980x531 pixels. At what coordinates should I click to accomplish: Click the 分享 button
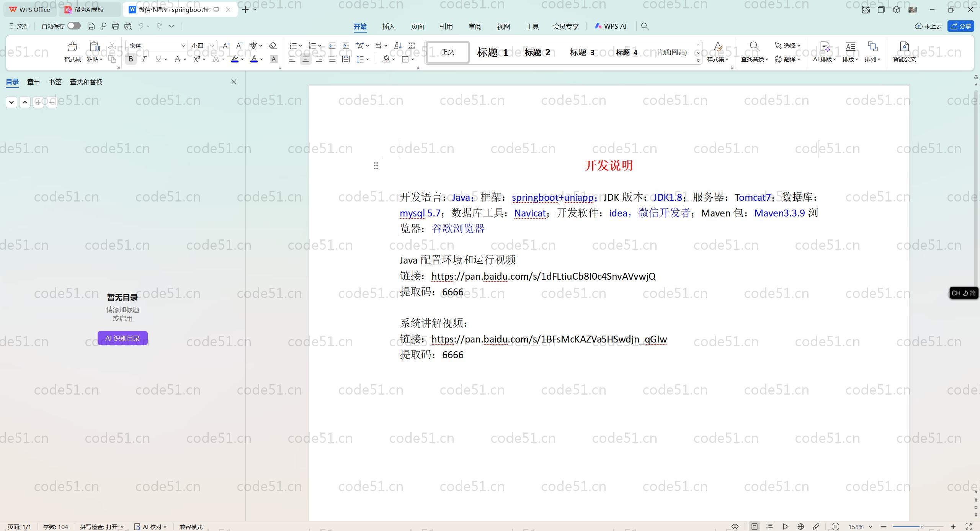click(961, 26)
